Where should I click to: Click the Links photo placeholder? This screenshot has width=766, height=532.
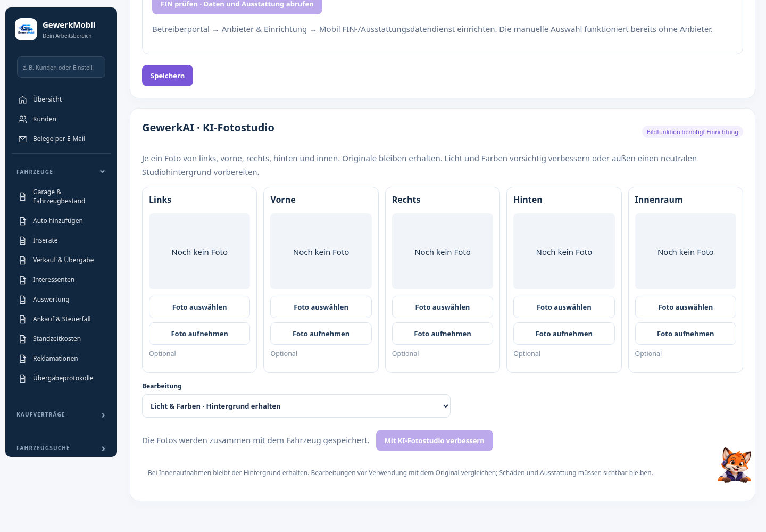[x=199, y=252]
